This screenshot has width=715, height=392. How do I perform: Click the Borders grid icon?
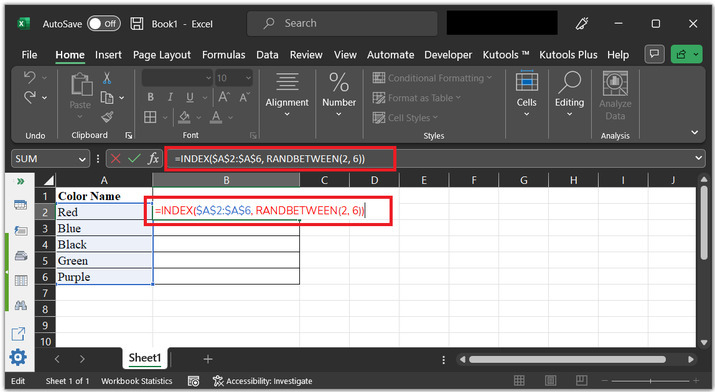[x=150, y=117]
